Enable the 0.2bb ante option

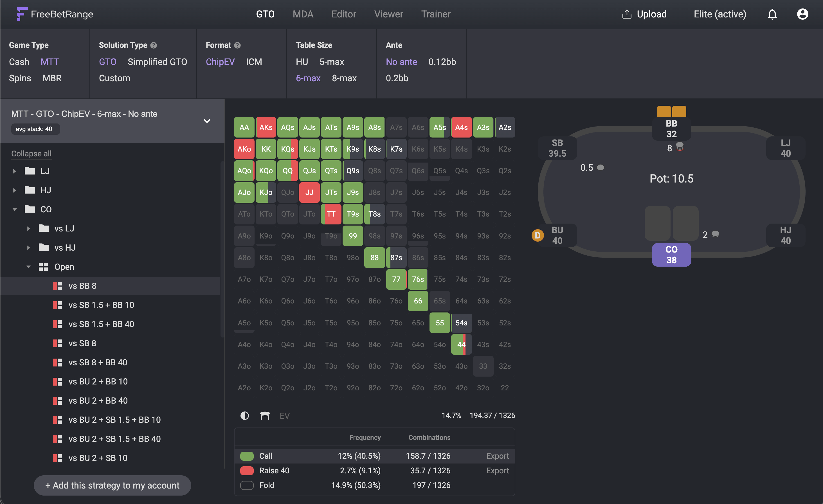point(397,78)
